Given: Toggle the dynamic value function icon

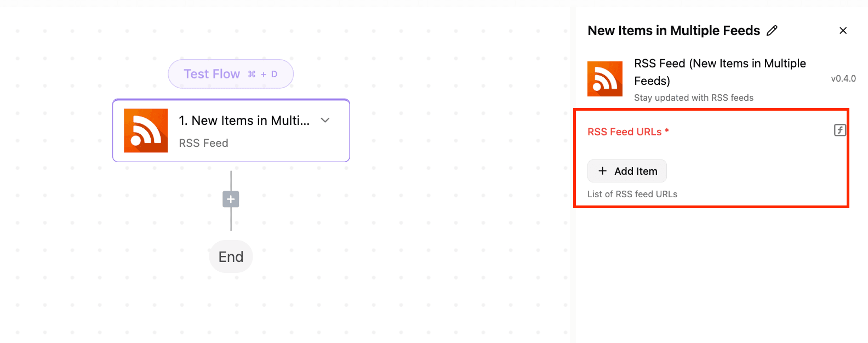Looking at the screenshot, I should (840, 130).
